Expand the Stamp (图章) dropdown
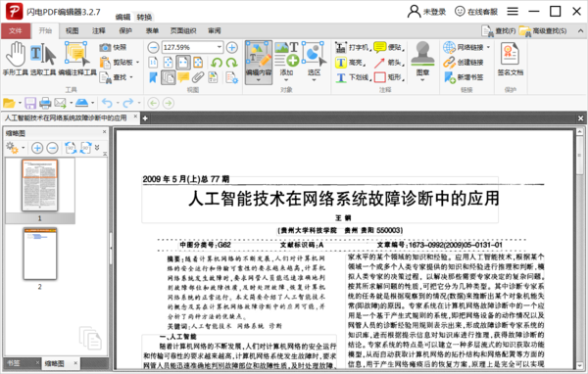The width and height of the screenshot is (588, 374). (422, 80)
